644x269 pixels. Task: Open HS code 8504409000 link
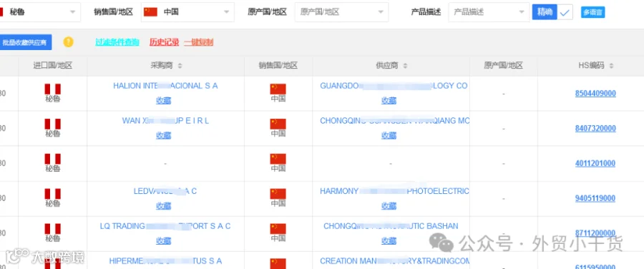point(595,93)
